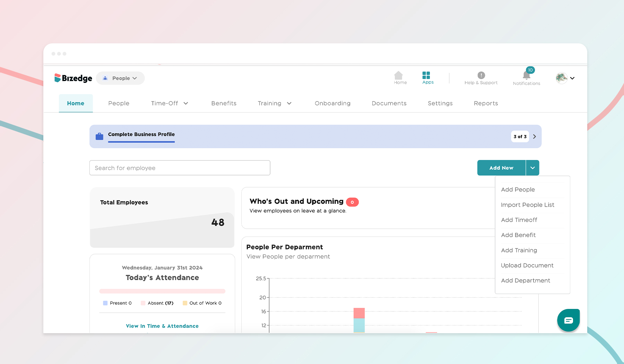This screenshot has width=624, height=364.
Task: Switch to the Onboarding tab
Action: (332, 103)
